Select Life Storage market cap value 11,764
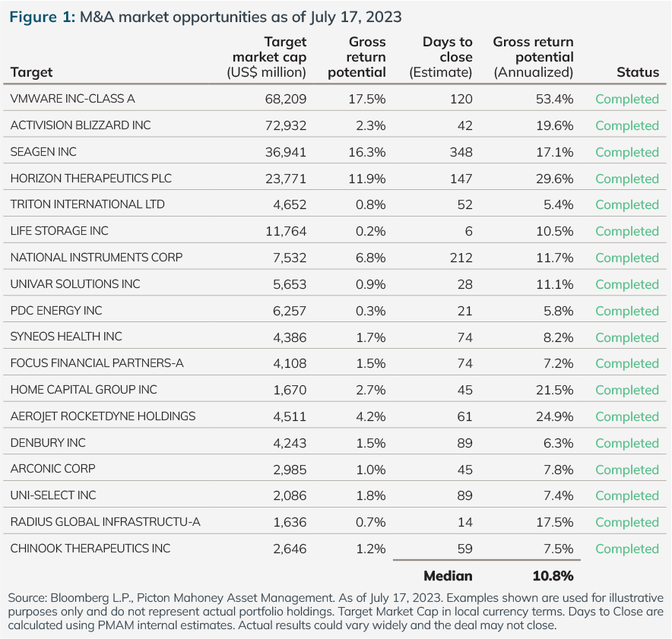This screenshot has height=639, width=672. coord(286,231)
